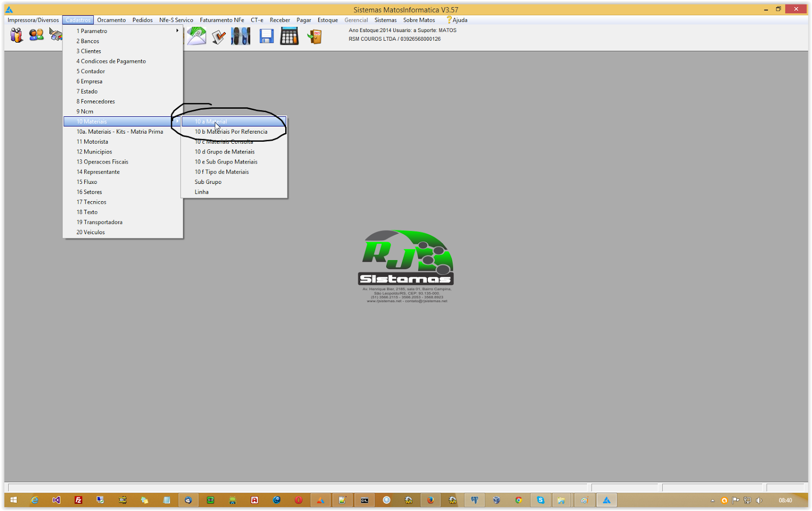Select 19 Transportadora menu entry
Viewport: 812px width, 511px height.
coord(122,222)
